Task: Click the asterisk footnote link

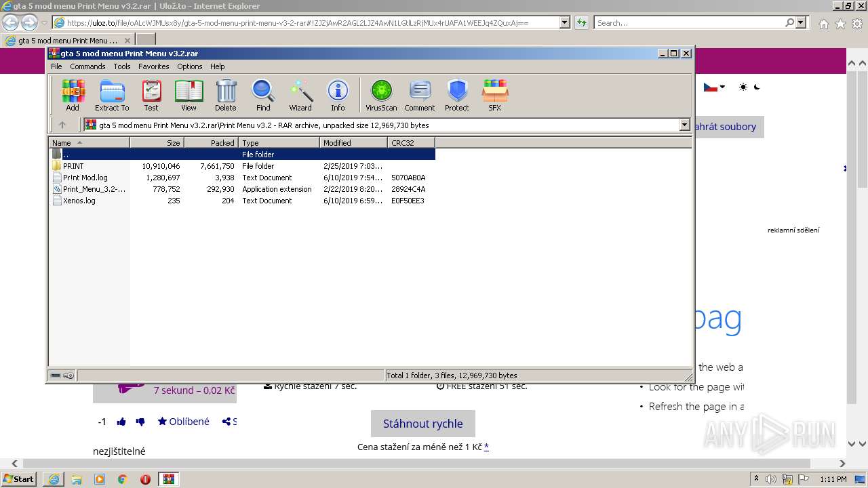Action: 486,447
